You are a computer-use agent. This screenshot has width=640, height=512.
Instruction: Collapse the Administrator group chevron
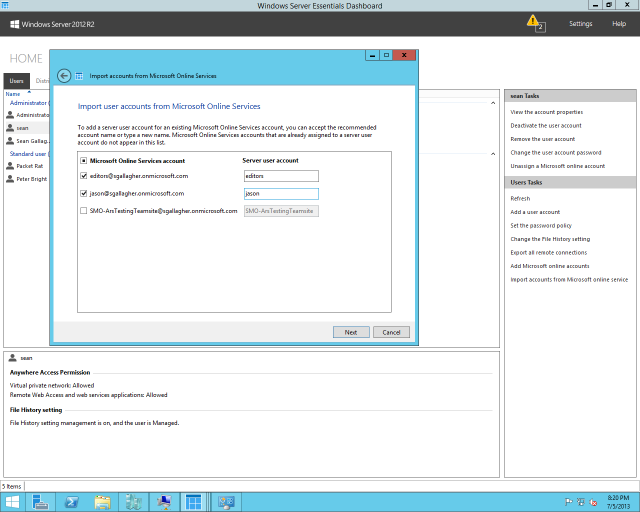(493, 103)
